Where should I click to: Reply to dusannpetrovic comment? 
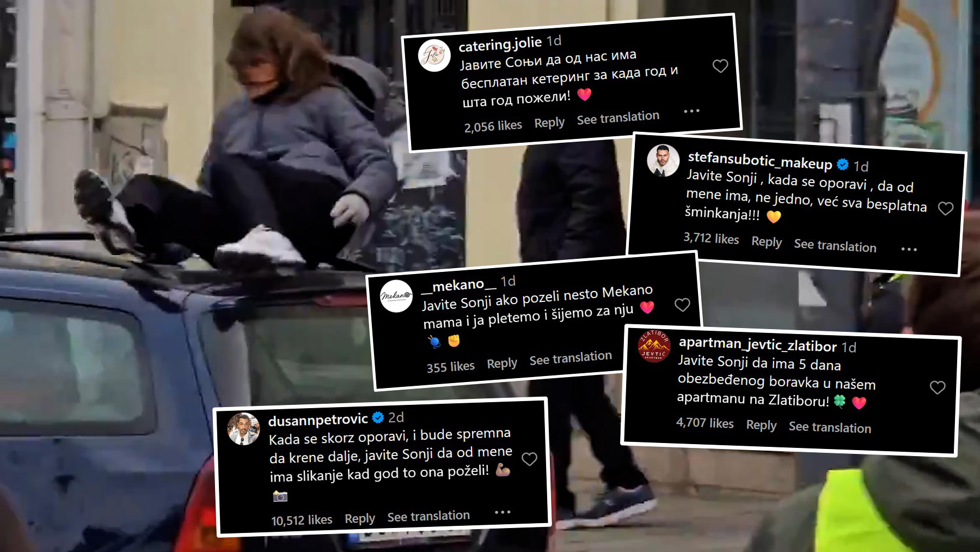click(x=360, y=519)
